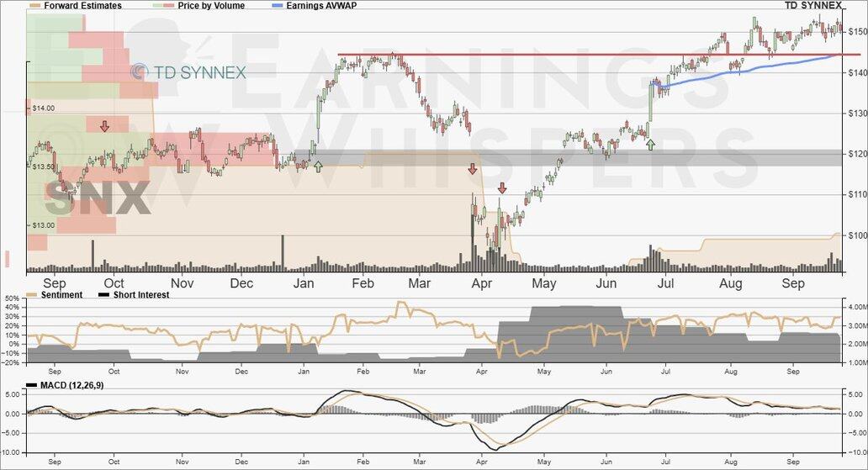Toggle the Earnings AVWAP legend label
868x470 pixels.
pyautogui.click(x=321, y=6)
